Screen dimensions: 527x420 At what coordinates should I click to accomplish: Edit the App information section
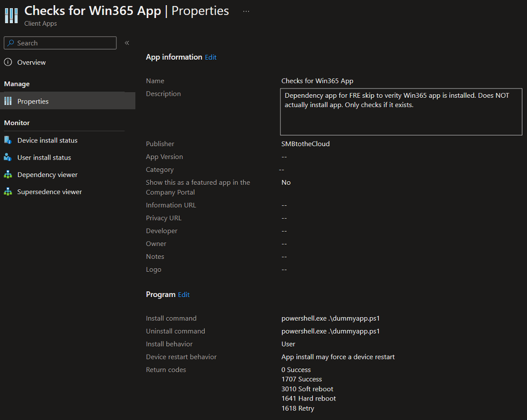(x=210, y=58)
